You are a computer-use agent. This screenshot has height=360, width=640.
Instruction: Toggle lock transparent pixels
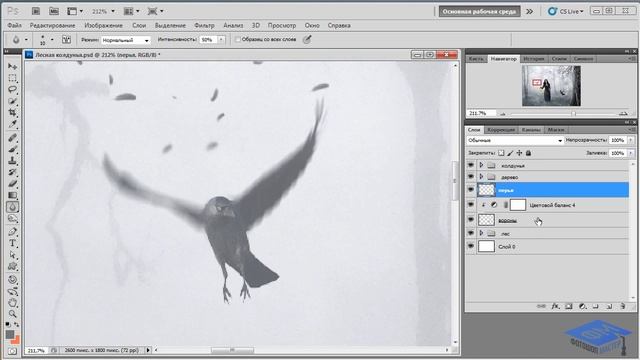(x=501, y=153)
